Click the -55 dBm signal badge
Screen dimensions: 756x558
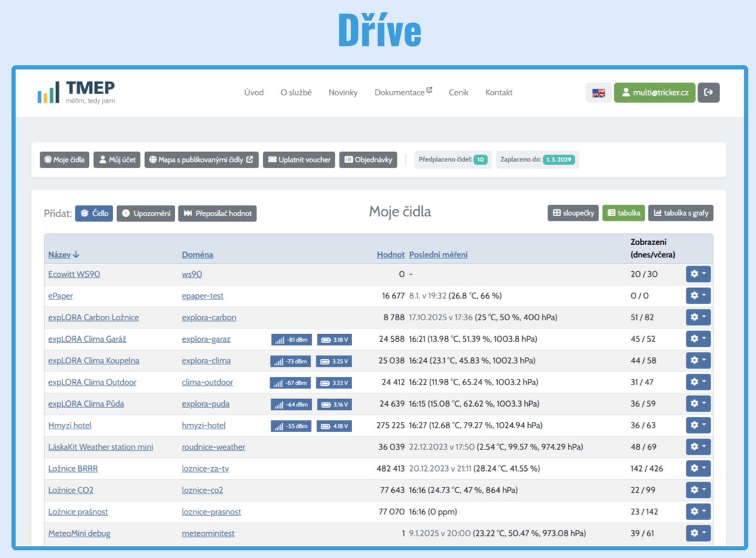click(291, 426)
